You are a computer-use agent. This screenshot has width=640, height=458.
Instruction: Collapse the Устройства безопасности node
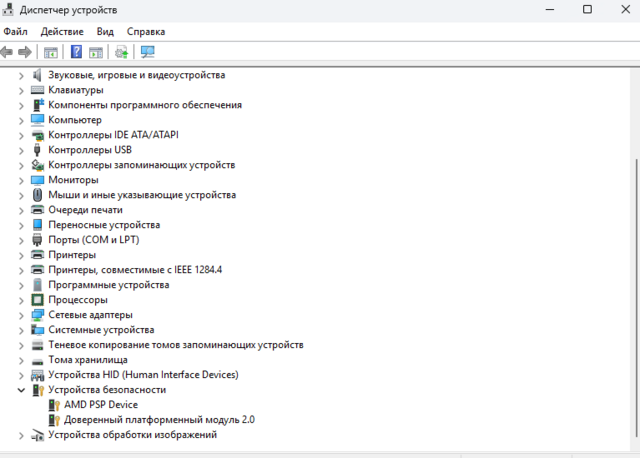pyautogui.click(x=21, y=390)
